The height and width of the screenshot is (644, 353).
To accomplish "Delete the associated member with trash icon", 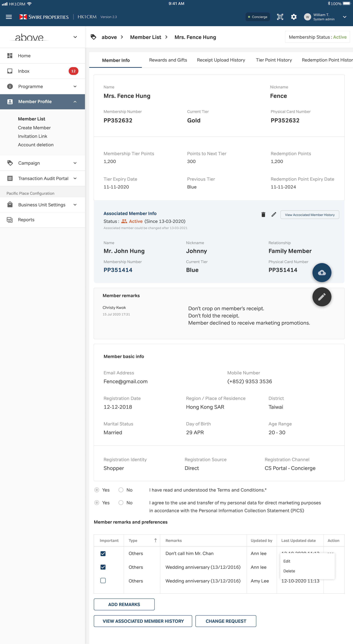I will tap(263, 215).
